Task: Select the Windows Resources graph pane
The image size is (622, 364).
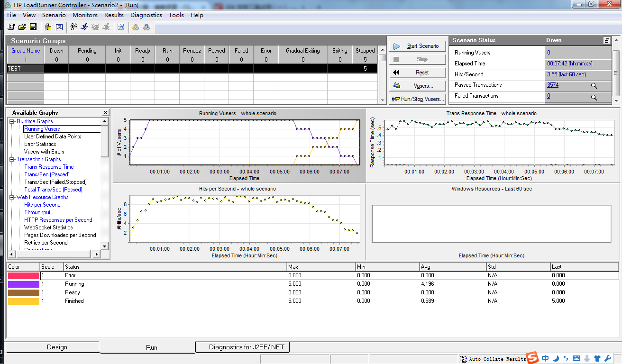Action: click(x=492, y=222)
